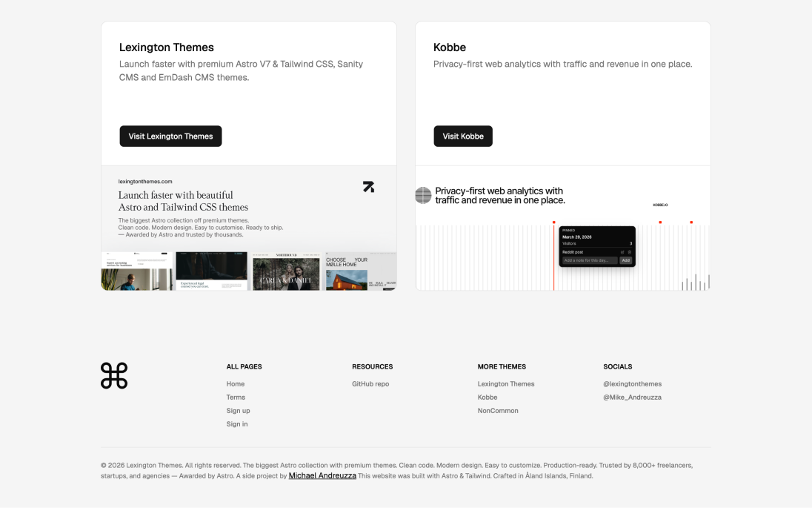
Task: Click the red marker on the Kobbe chart line
Action: [x=553, y=222]
